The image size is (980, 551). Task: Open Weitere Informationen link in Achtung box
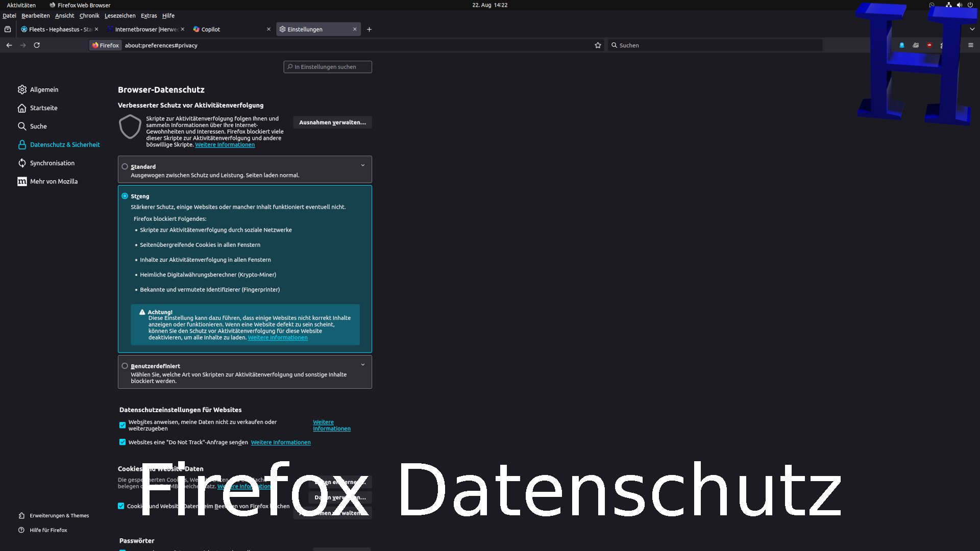click(278, 338)
